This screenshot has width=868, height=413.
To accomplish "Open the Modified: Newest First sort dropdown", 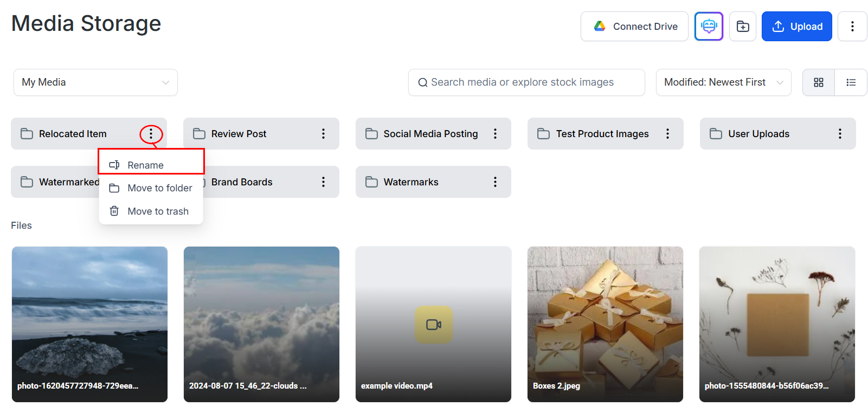I will (x=723, y=82).
